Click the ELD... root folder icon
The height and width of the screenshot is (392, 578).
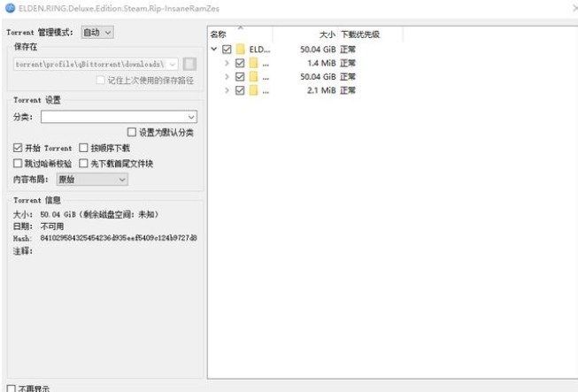click(x=241, y=49)
